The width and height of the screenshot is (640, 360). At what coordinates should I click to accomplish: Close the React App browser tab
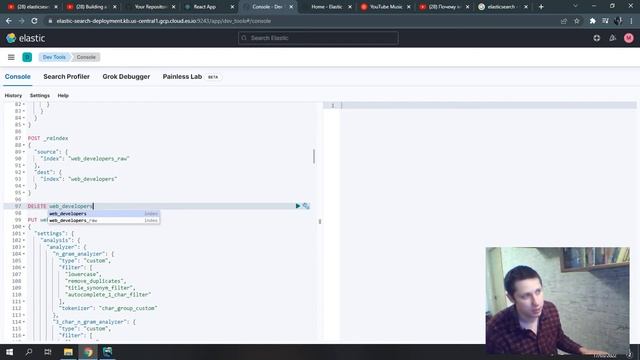click(232, 7)
